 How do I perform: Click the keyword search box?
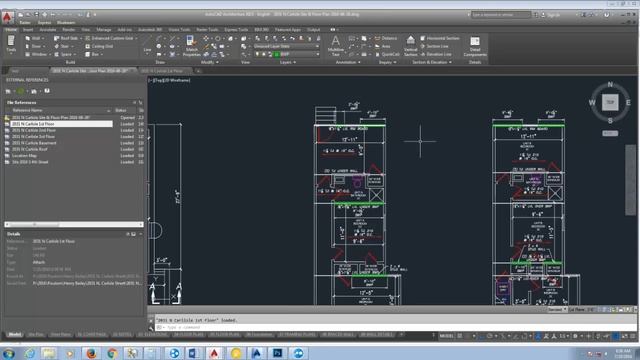501,15
